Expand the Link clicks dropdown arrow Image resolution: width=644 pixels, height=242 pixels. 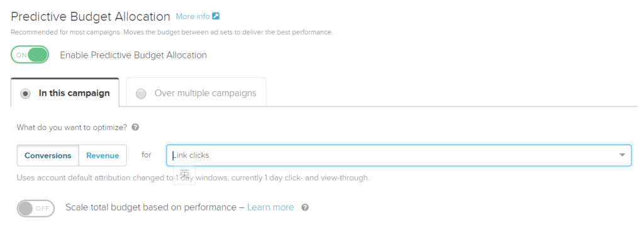pos(622,155)
